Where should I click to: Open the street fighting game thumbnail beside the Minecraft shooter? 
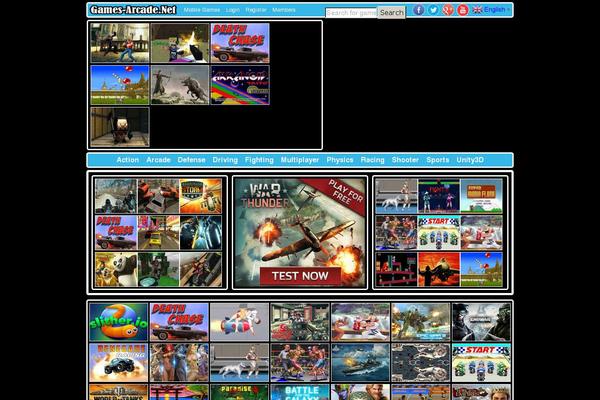pos(120,43)
